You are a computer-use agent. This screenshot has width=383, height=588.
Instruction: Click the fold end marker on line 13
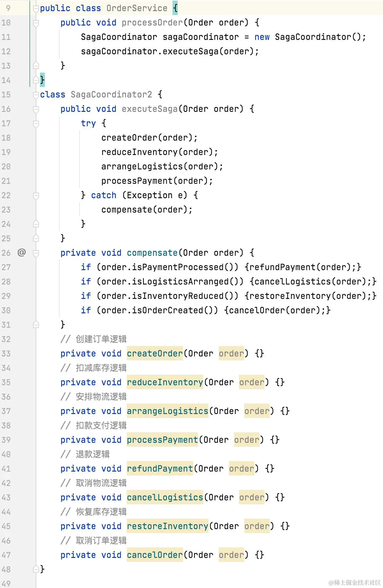click(36, 66)
